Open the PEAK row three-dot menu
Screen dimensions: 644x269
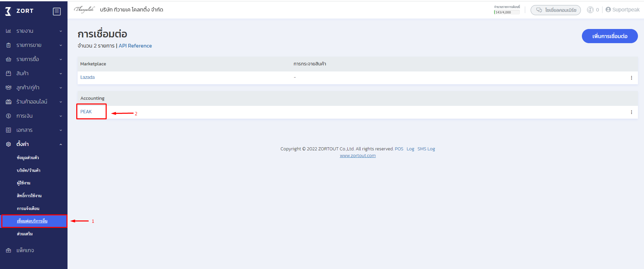(631, 112)
